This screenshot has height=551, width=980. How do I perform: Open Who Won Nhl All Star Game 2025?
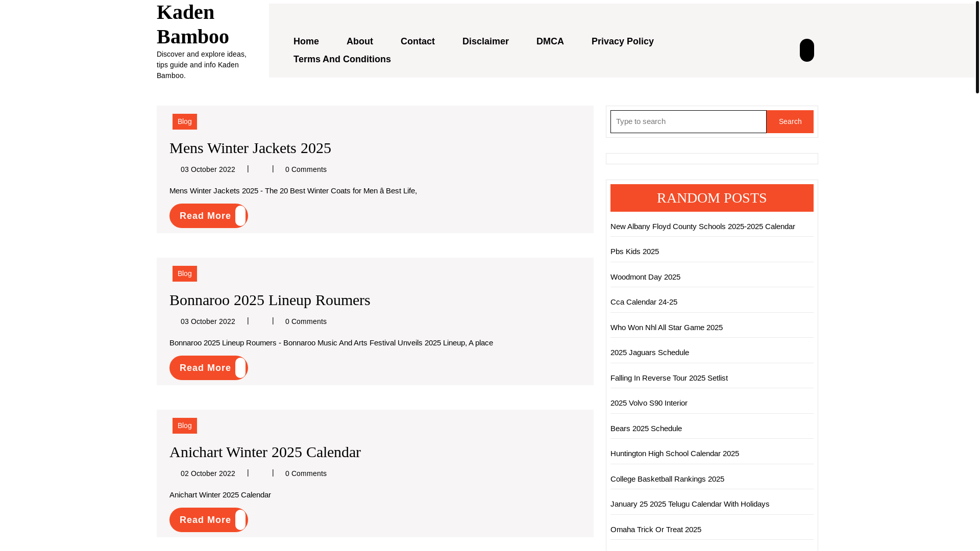(666, 328)
